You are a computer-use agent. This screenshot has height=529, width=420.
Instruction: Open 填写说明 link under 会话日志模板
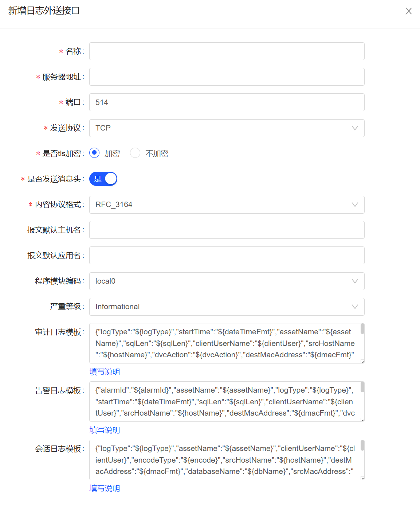click(x=105, y=489)
